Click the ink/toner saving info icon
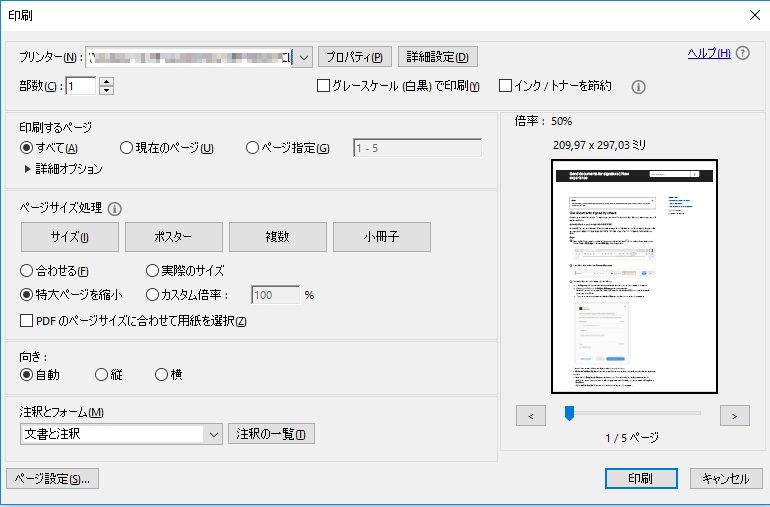The image size is (770, 507). click(x=638, y=87)
